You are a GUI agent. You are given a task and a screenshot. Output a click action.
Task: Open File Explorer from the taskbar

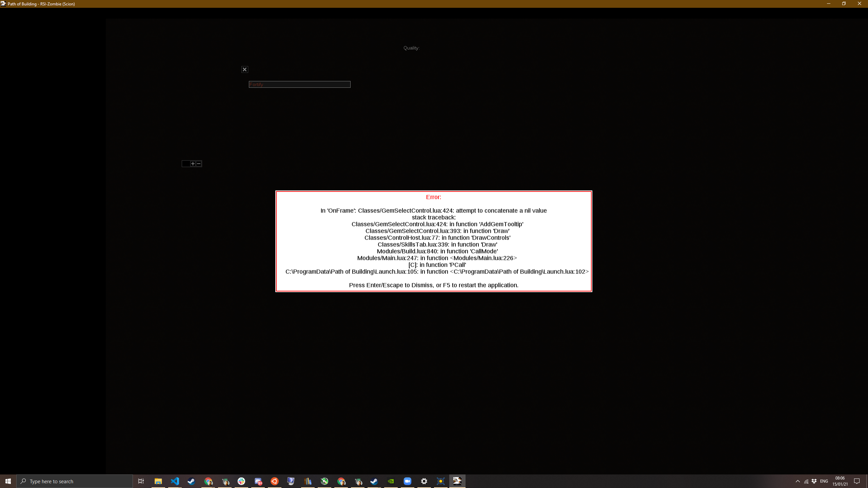[x=158, y=481]
